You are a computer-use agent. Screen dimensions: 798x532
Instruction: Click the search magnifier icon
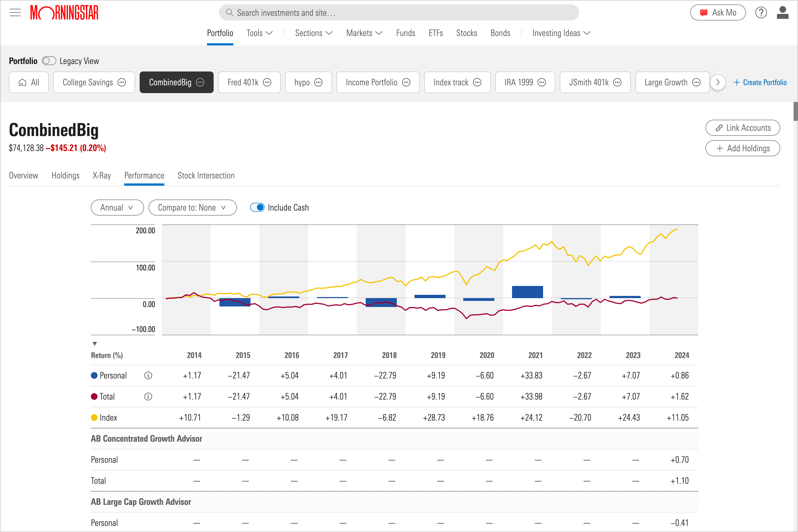coord(229,12)
